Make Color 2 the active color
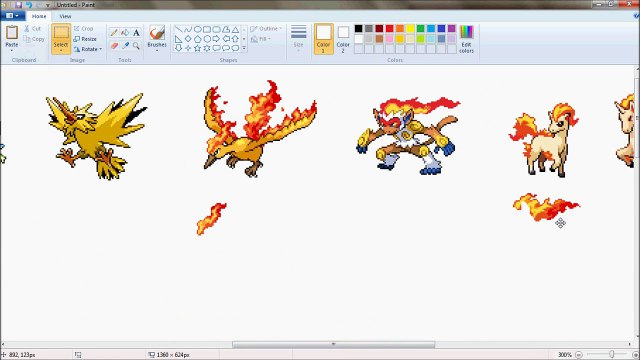This screenshot has height=360, width=640. click(x=343, y=39)
